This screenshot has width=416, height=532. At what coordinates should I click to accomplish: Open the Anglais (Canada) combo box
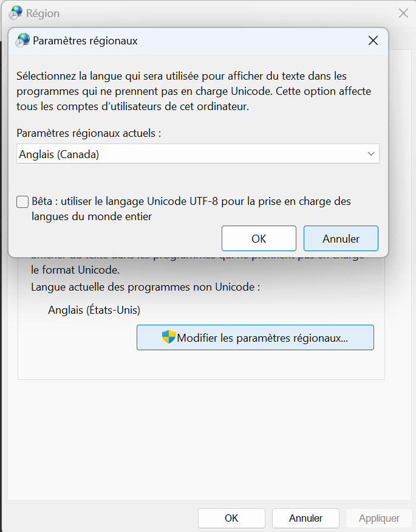tap(198, 154)
